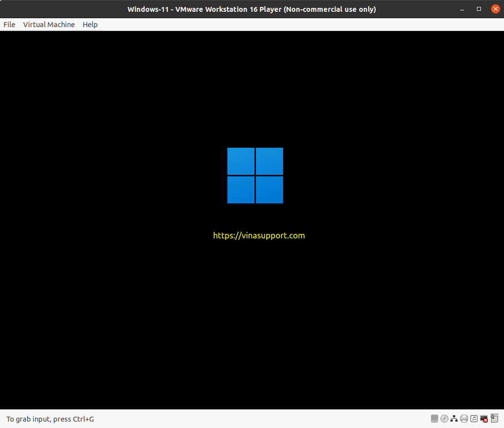Click the printer device icon
The width and height of the screenshot is (504, 428).
pos(464,419)
